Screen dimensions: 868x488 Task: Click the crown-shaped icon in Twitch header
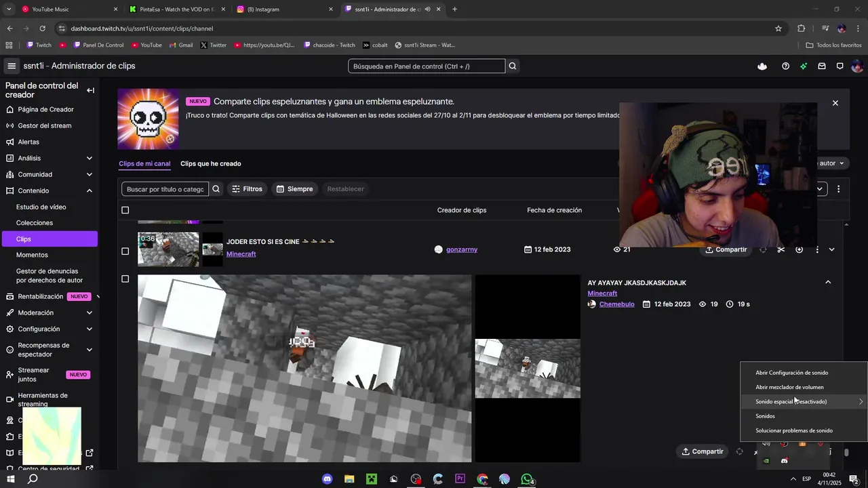point(762,66)
